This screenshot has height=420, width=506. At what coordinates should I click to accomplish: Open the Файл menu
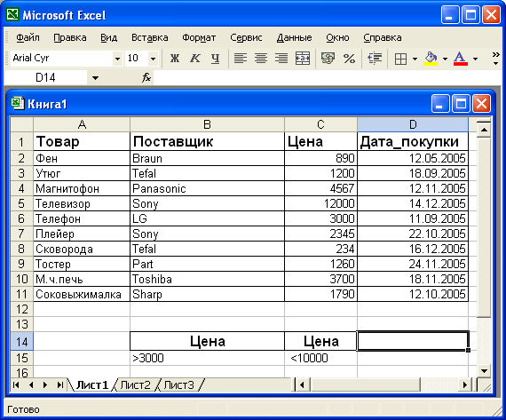click(28, 37)
